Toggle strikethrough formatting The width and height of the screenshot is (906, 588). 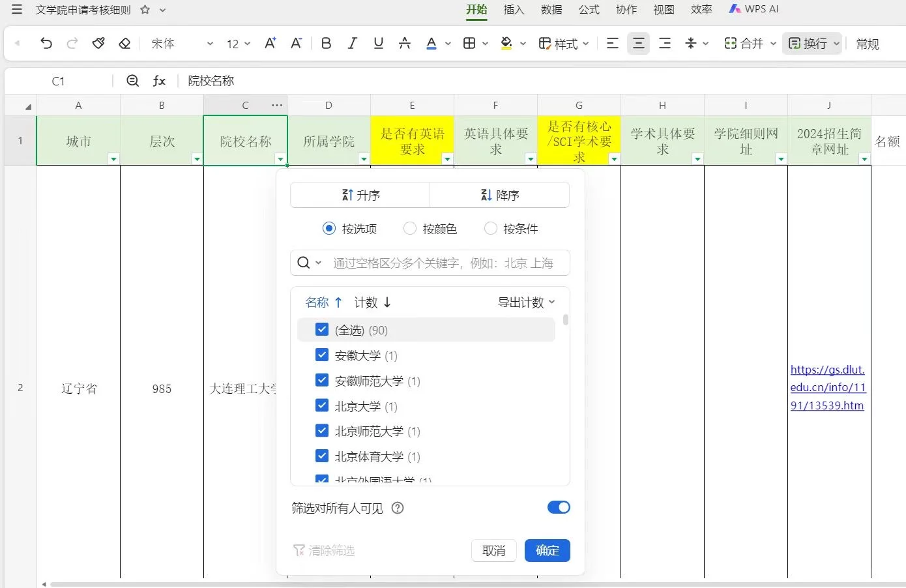(405, 44)
